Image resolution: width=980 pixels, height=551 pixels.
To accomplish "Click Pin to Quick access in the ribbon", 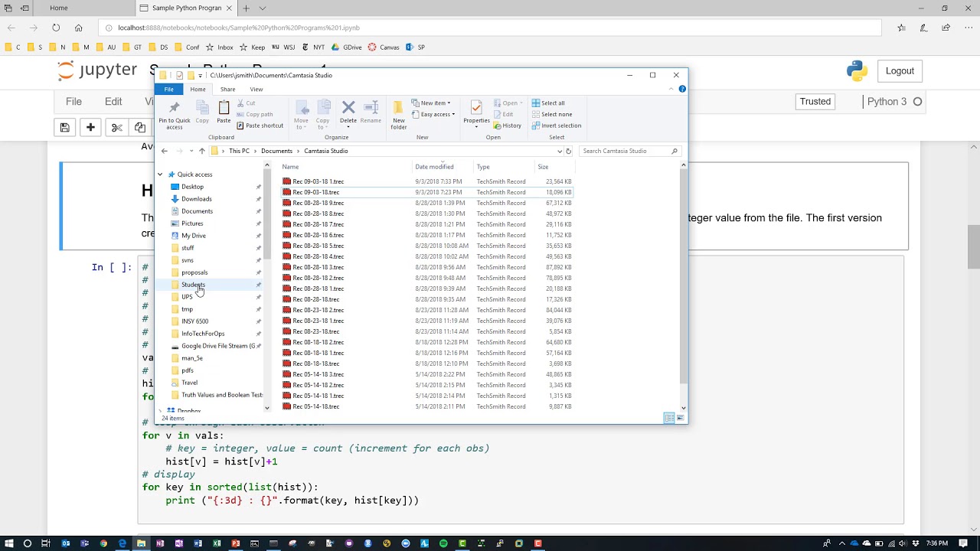I will coord(174,114).
